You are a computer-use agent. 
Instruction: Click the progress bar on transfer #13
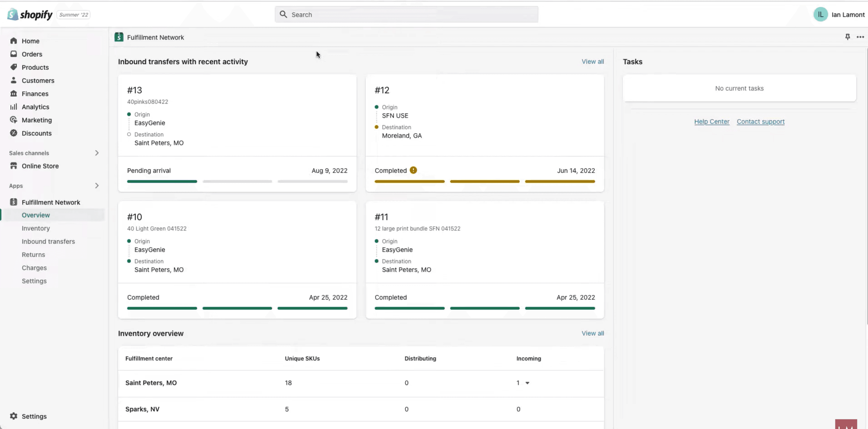[x=237, y=181]
